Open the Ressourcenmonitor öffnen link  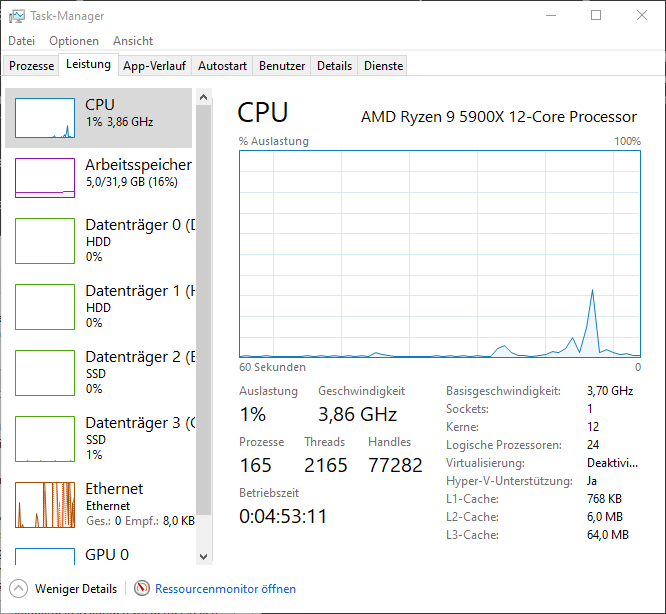pos(225,589)
